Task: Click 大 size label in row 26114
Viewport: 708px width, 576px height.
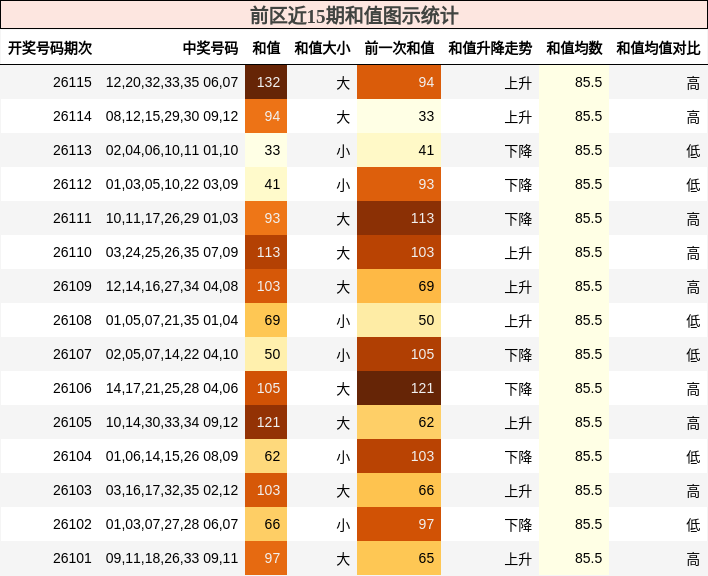Action: click(x=343, y=117)
